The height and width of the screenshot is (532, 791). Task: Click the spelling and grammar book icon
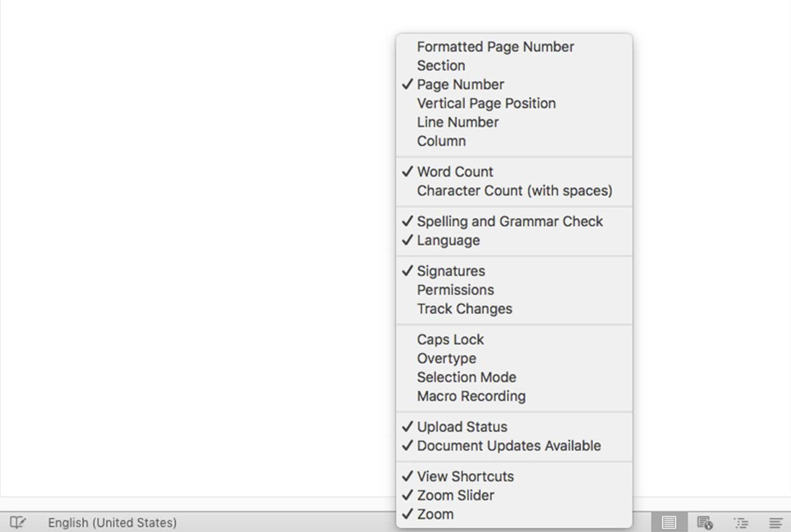[x=18, y=522]
